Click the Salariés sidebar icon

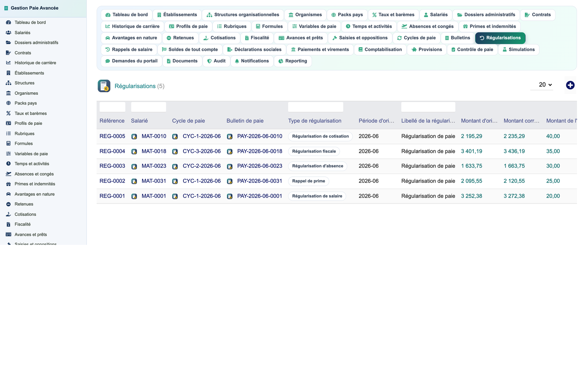tap(9, 33)
